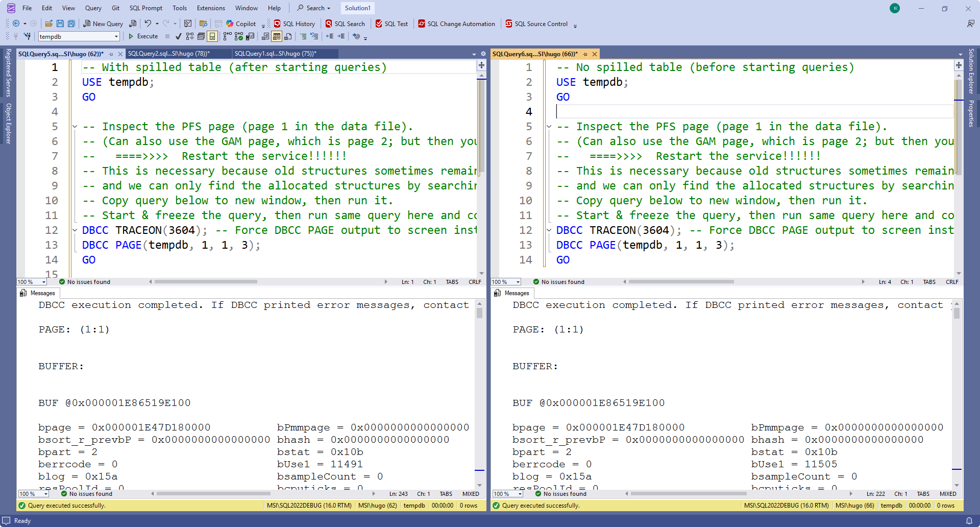980x527 pixels.
Task: Click the Execute query button
Action: (x=143, y=36)
